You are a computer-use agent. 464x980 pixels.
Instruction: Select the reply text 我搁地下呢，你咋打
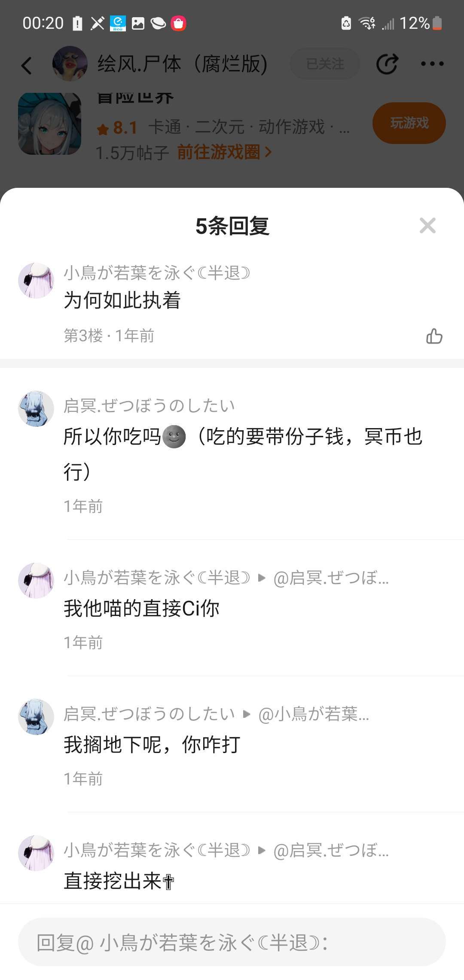point(152,744)
